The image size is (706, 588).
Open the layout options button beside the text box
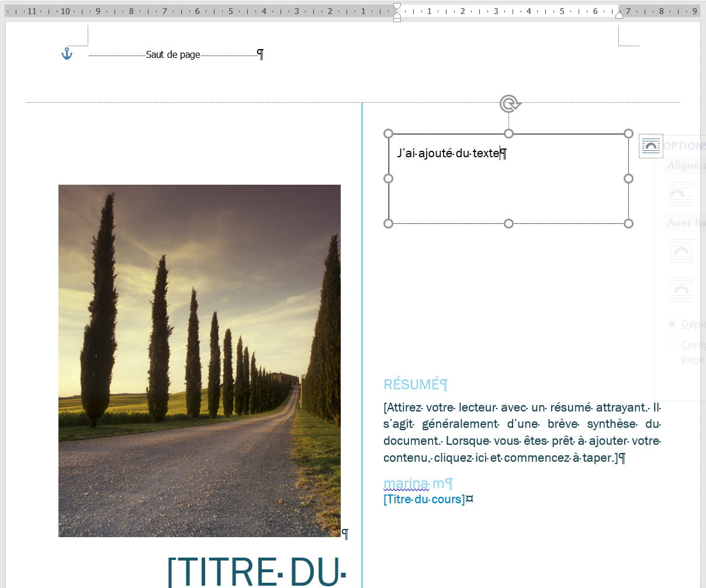pyautogui.click(x=650, y=146)
